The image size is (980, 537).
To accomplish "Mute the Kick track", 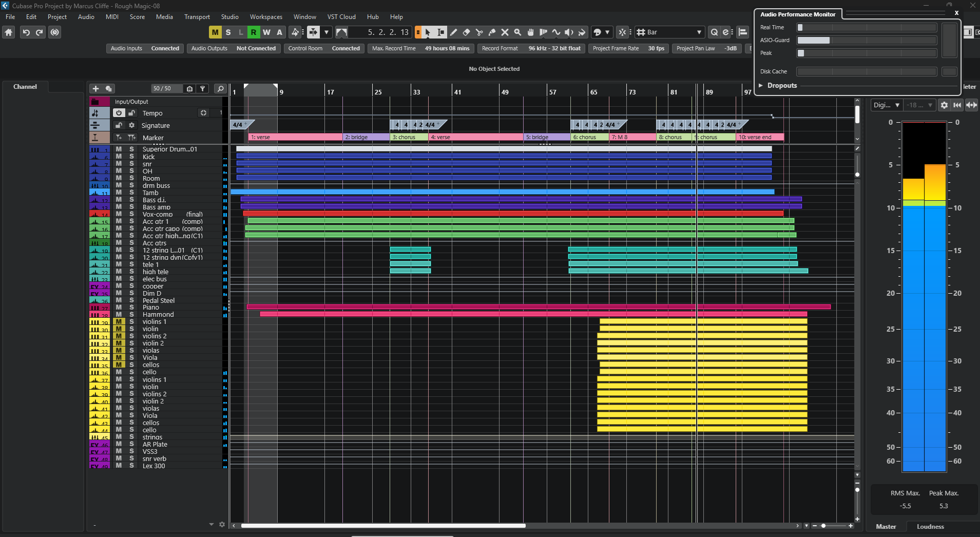I will click(x=119, y=157).
